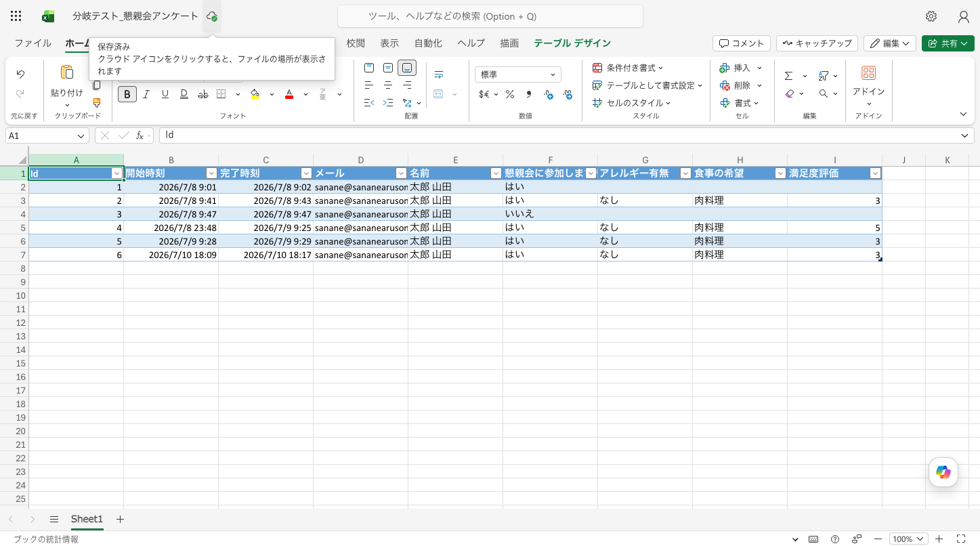Viewport: 980px width, 546px height.
Task: Open the 100% zoom level dropdown
Action: pos(908,539)
